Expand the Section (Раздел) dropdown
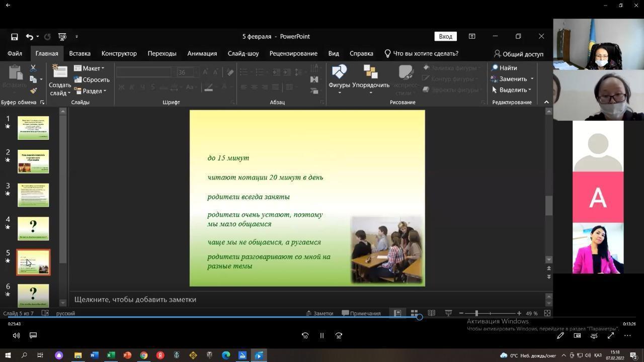Viewport: 644px width, 362px height. click(x=91, y=91)
